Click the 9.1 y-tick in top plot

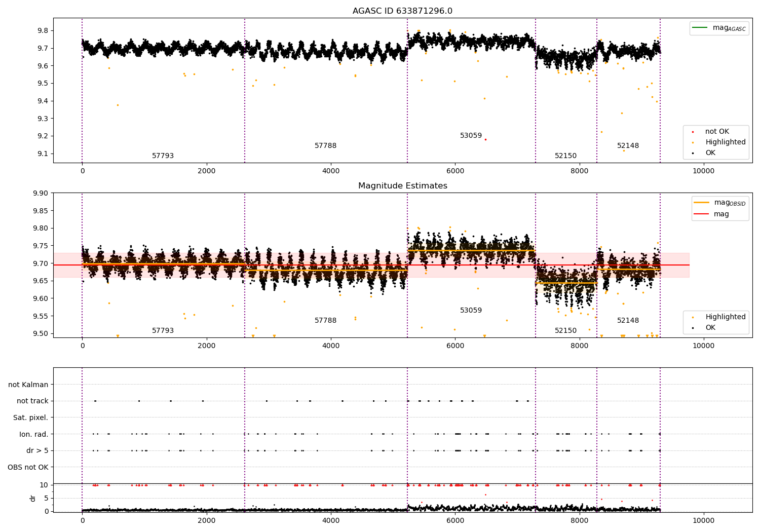click(43, 154)
